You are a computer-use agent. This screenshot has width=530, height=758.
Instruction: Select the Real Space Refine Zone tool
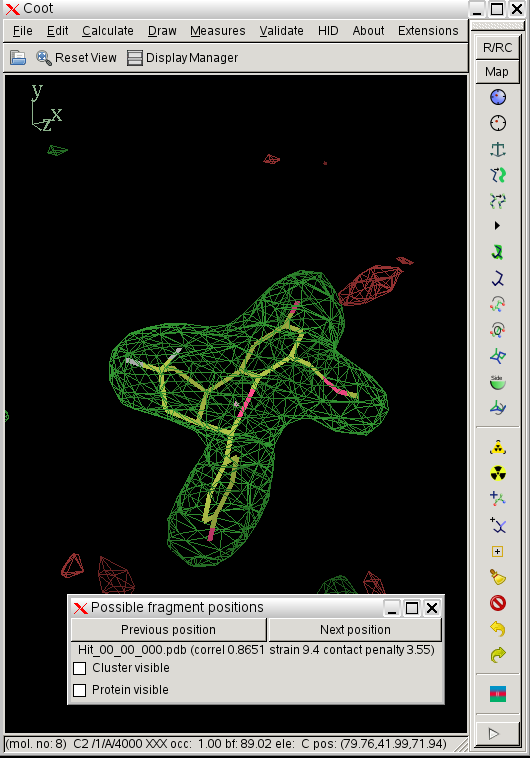pos(498,97)
